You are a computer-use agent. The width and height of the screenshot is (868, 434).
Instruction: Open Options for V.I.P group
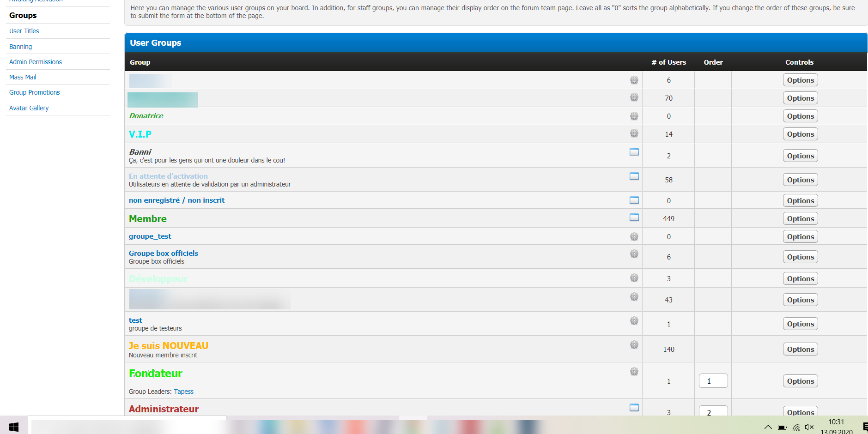(x=801, y=134)
